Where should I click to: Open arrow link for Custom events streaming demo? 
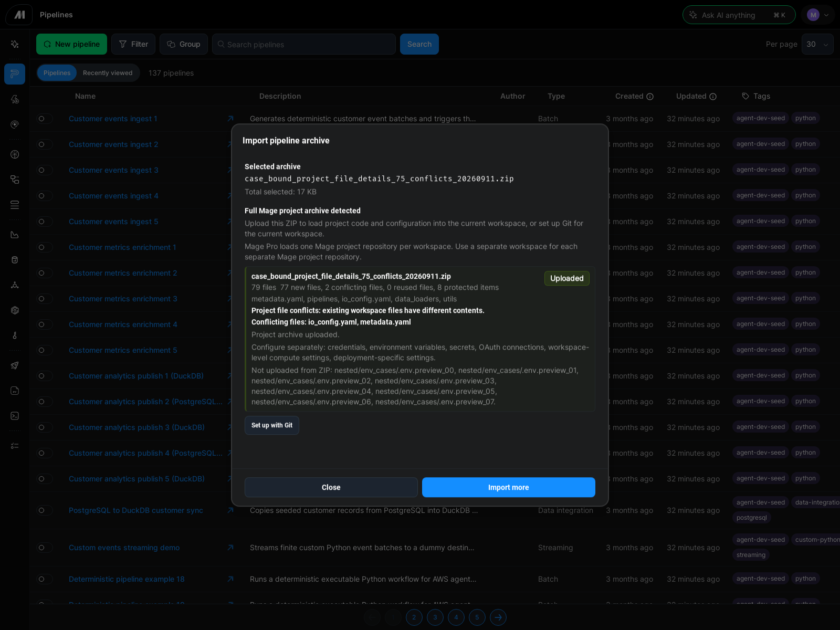tap(230, 548)
